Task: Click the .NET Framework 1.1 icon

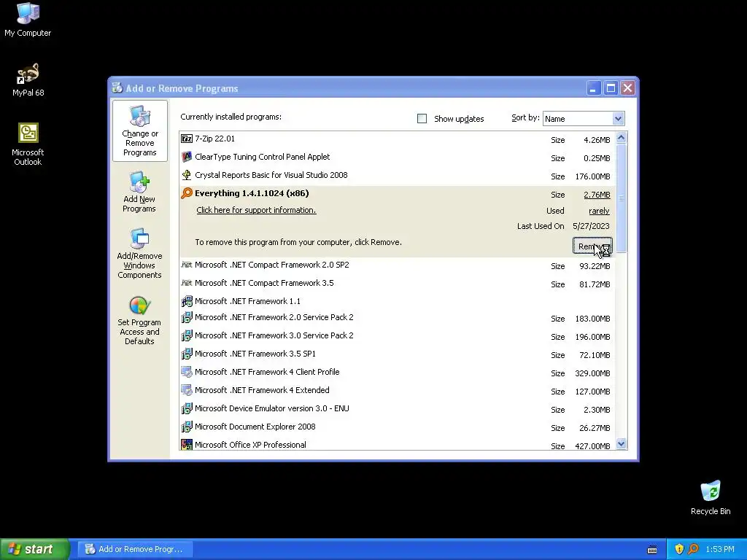Action: pyautogui.click(x=187, y=301)
